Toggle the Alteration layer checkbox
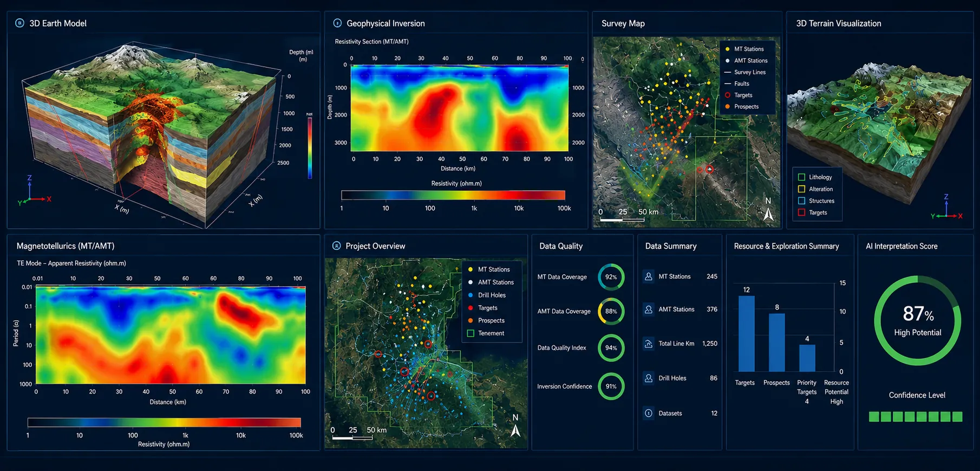This screenshot has height=471, width=980. 802,189
